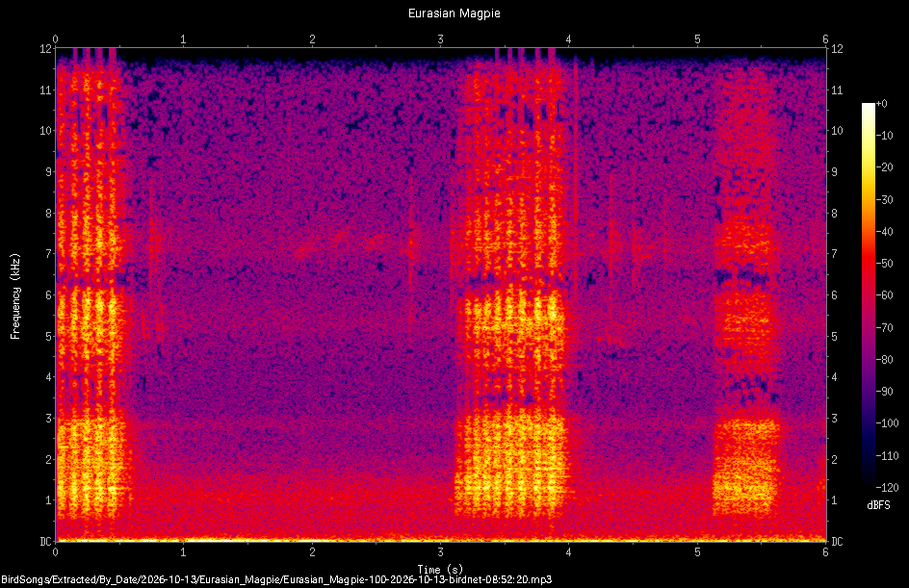Click the "Time (s)" axis label

440,570
